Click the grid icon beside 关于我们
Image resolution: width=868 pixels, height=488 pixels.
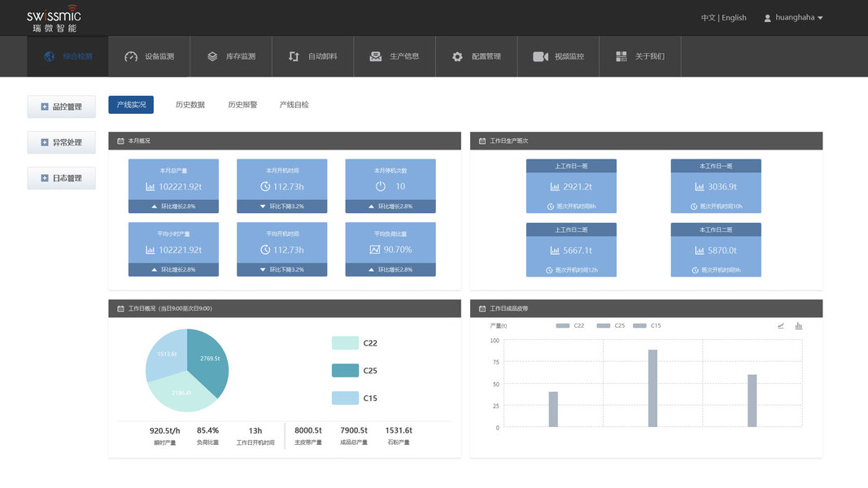[x=622, y=56]
